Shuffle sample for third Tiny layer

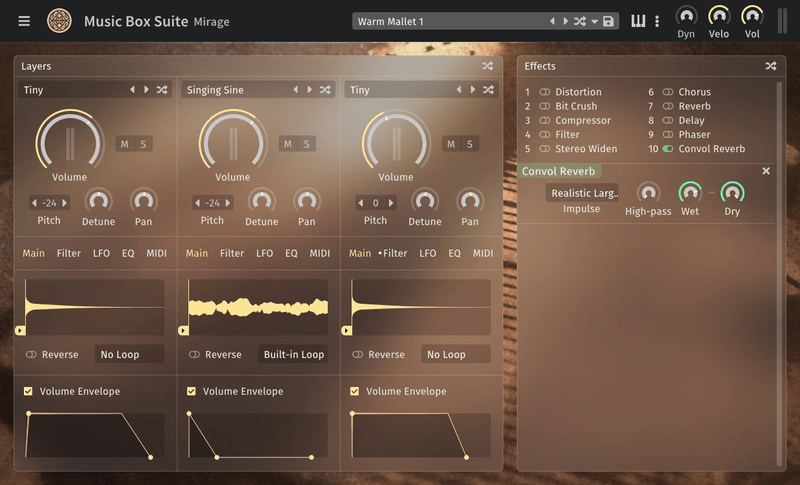click(x=488, y=90)
